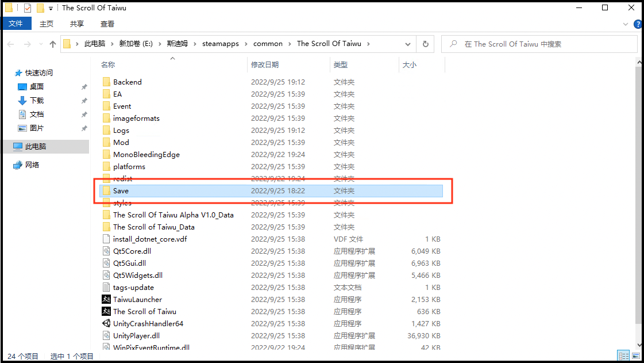Open the 共享 ribbon tab
This screenshot has width=644, height=363.
coord(77,24)
